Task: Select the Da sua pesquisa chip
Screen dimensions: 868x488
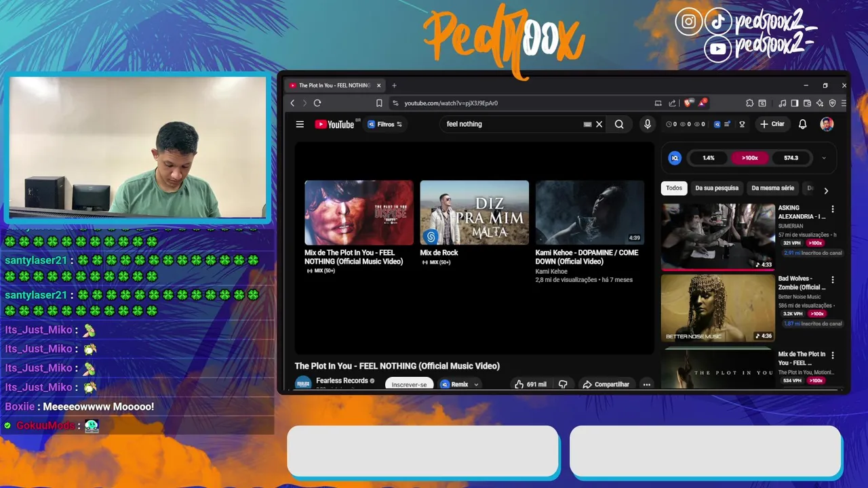Action: pyautogui.click(x=717, y=188)
